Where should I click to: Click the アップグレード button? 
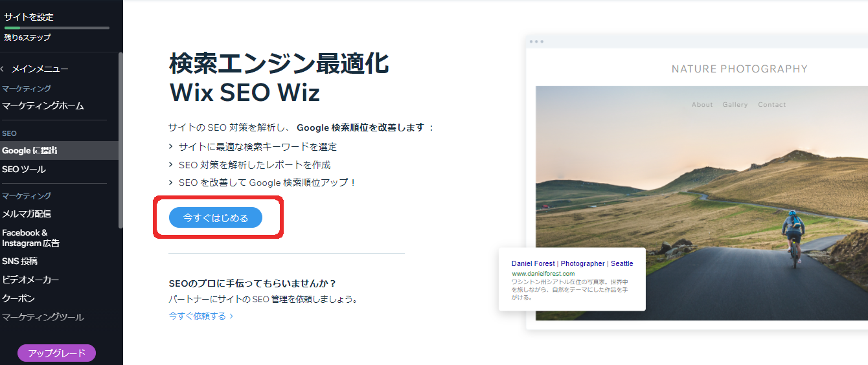56,353
